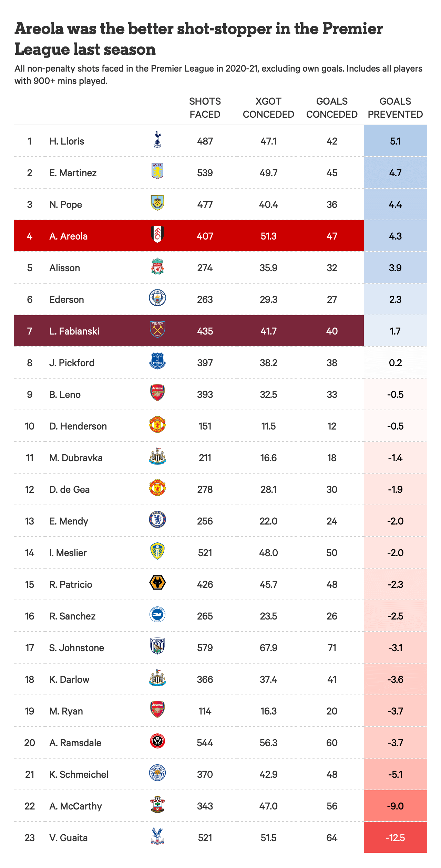Click the xGOT Conceded column header

268,108
